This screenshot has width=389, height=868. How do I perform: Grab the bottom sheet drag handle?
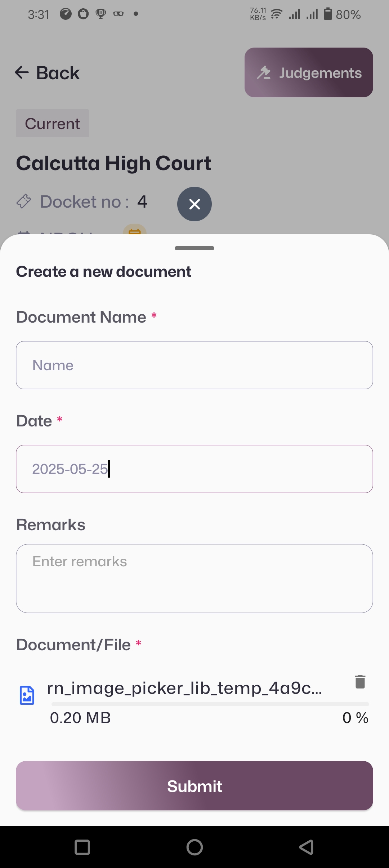click(x=194, y=248)
